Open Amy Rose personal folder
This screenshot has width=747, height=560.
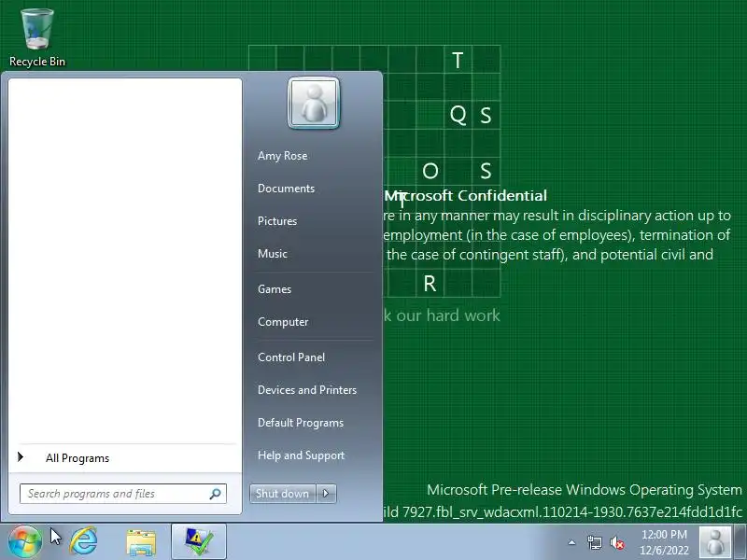(x=283, y=156)
